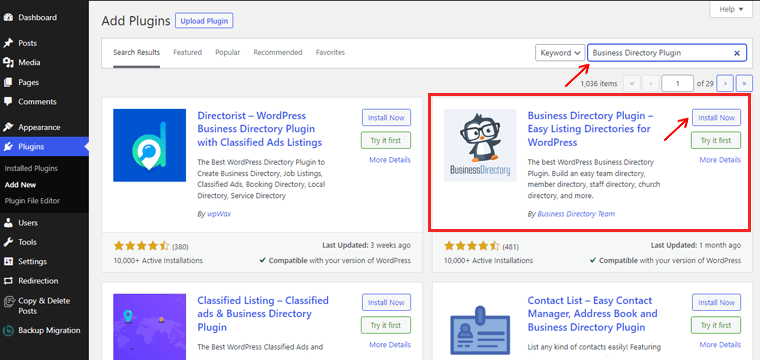
Task: Open wpWax author link
Action: point(219,214)
